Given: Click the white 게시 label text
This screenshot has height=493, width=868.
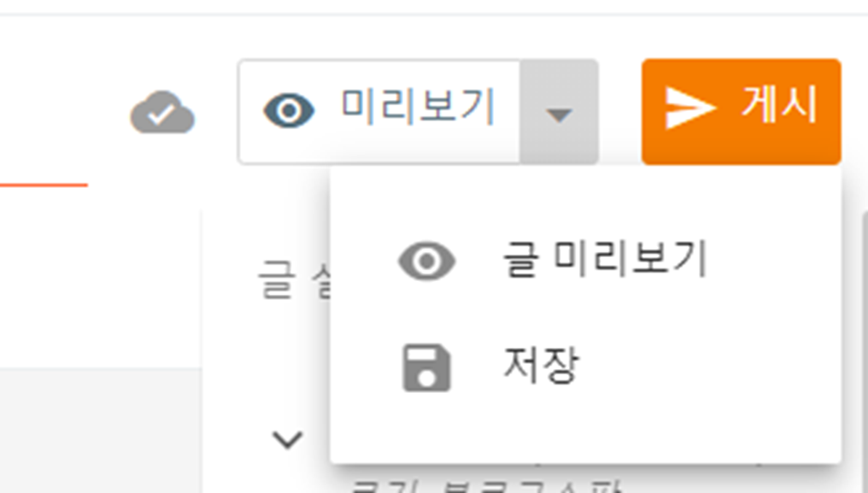Looking at the screenshot, I should click(x=779, y=104).
